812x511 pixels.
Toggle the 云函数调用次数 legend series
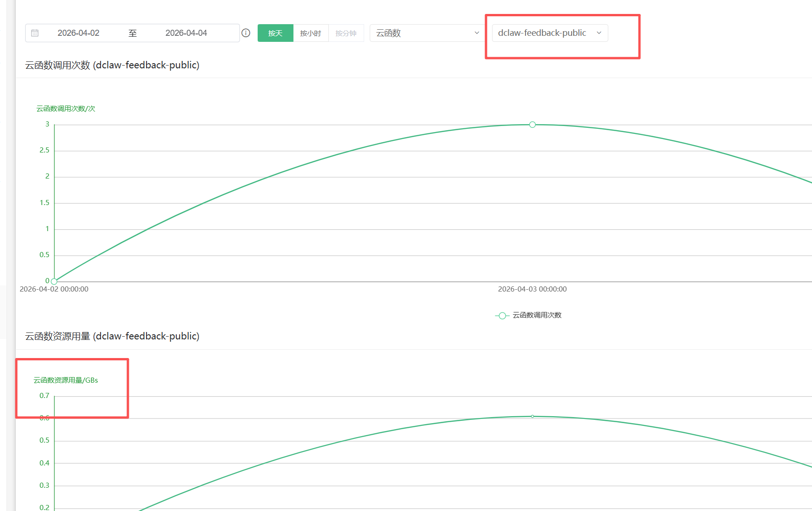tap(537, 315)
